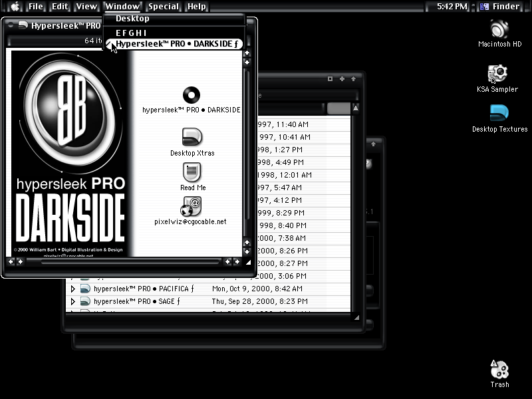Select checked Hypersleek PRO DARKSIDE menu entry
This screenshot has width=532, height=399.
(174, 44)
